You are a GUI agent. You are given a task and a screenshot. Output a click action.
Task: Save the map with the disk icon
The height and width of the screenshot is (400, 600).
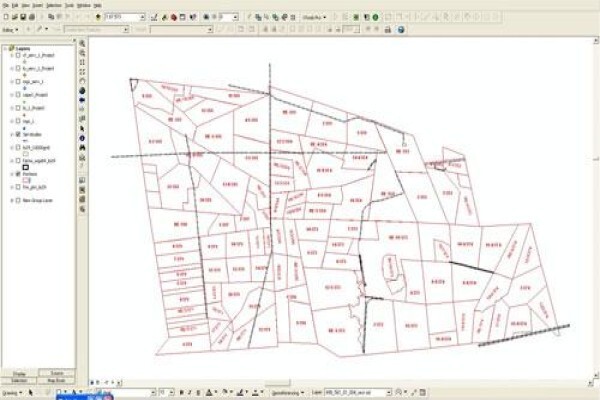coord(23,17)
